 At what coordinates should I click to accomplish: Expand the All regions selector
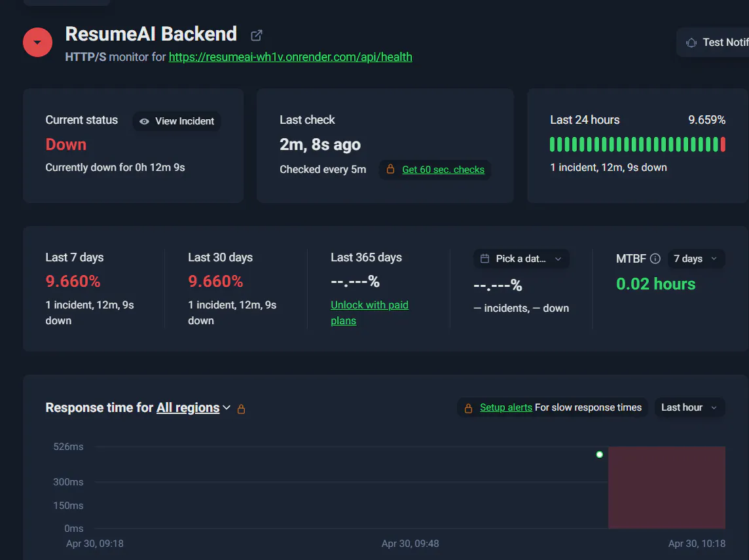193,407
